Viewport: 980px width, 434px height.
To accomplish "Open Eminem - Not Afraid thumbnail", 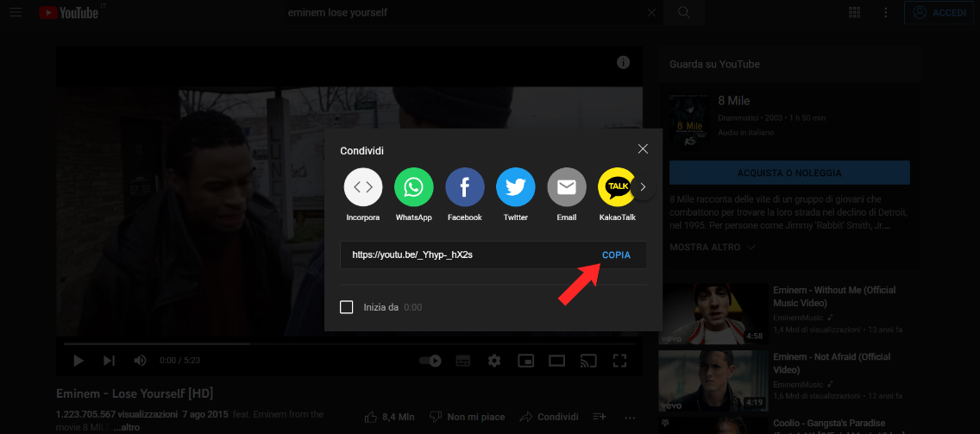I will click(x=713, y=380).
